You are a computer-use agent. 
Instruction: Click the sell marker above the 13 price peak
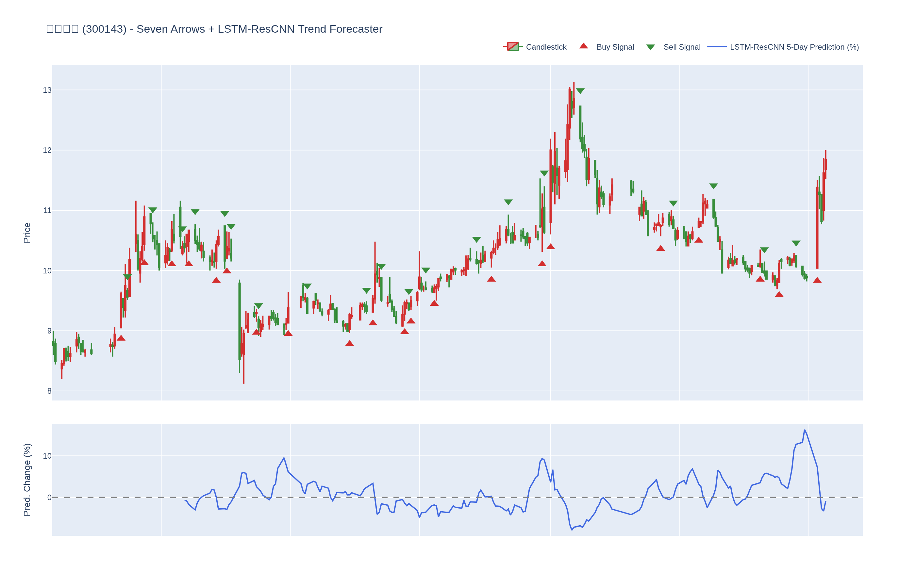(580, 91)
